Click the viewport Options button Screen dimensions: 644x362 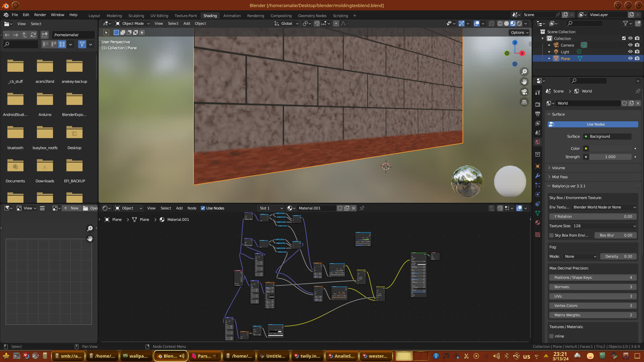(519, 33)
